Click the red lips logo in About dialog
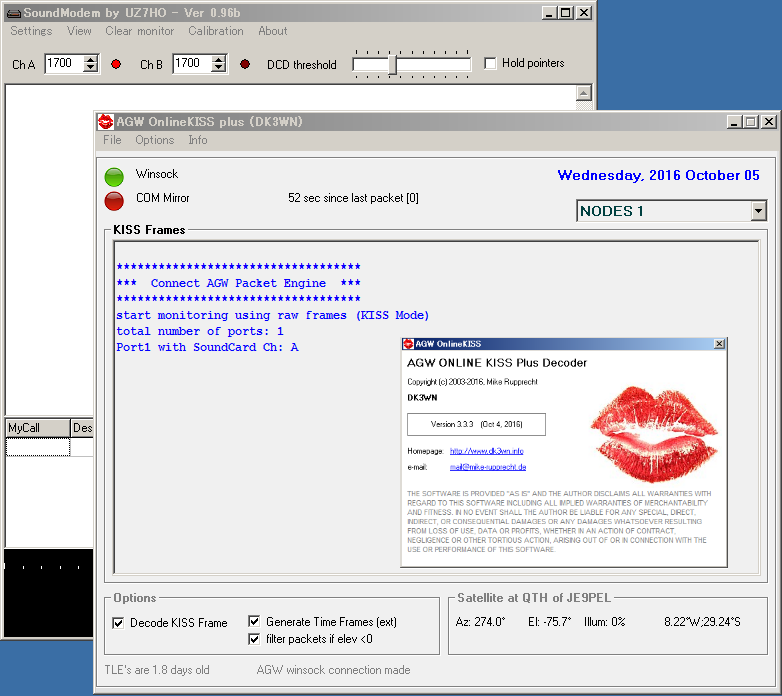The image size is (782, 696). coord(655,434)
